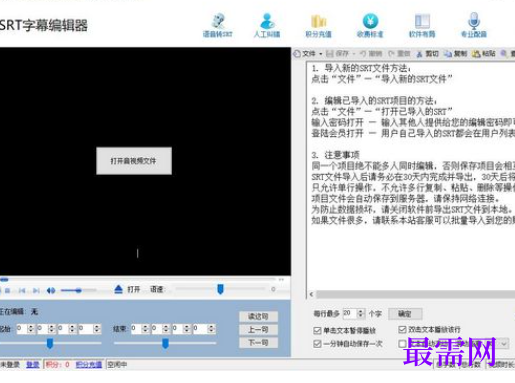Click the status text '空闲中'

tap(117, 365)
